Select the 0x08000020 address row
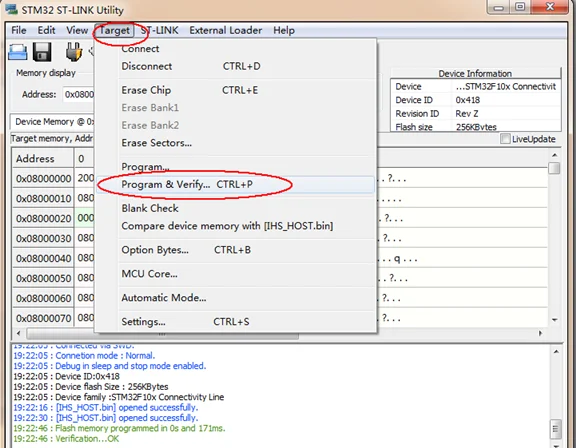This screenshot has height=448, width=576. point(43,218)
